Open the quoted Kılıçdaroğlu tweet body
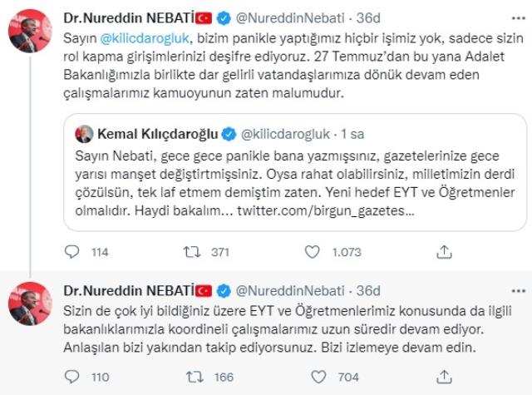 [x=295, y=183]
